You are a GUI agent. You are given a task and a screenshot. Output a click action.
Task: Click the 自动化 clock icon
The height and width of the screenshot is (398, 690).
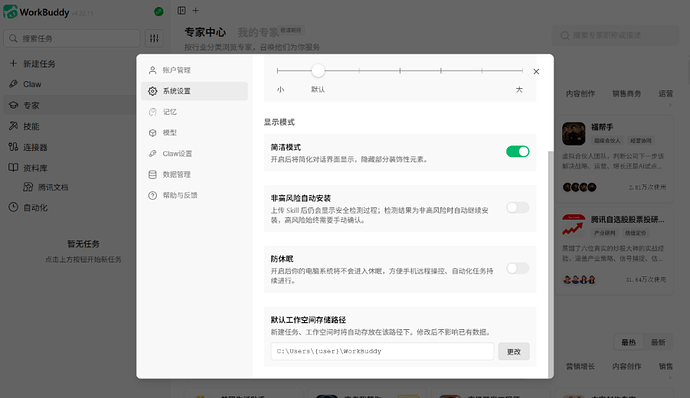tap(13, 207)
